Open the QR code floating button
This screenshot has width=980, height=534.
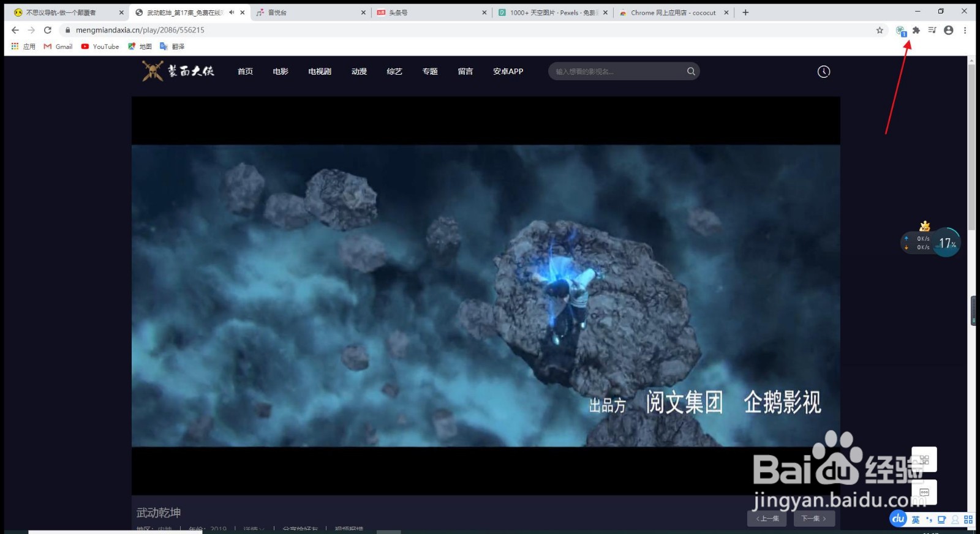tap(924, 459)
